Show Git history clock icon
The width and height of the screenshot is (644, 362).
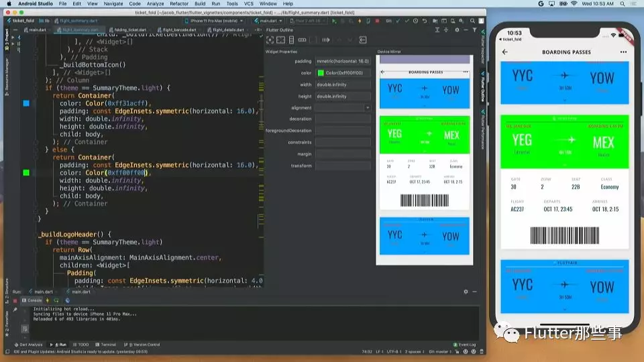[x=415, y=21]
